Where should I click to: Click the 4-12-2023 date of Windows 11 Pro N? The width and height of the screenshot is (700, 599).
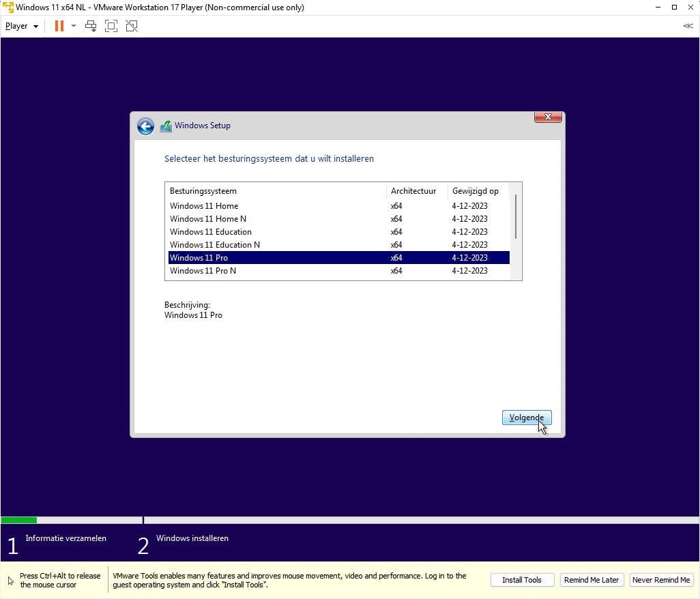pos(469,270)
